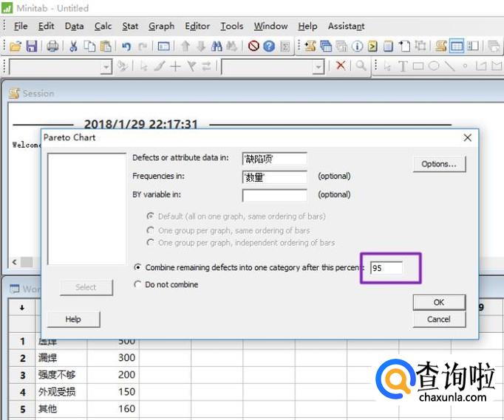Click worksheet data direction arrow
This screenshot has height=420, width=504.
[x=22, y=308]
